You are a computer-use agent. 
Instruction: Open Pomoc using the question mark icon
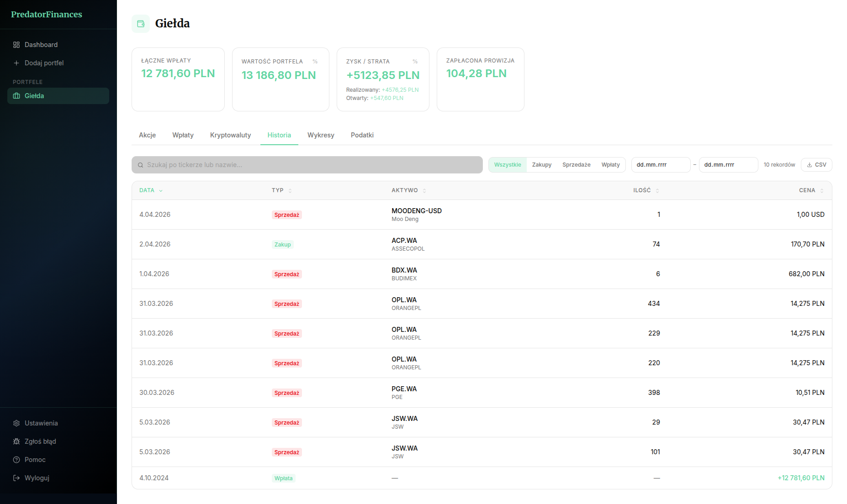click(16, 460)
